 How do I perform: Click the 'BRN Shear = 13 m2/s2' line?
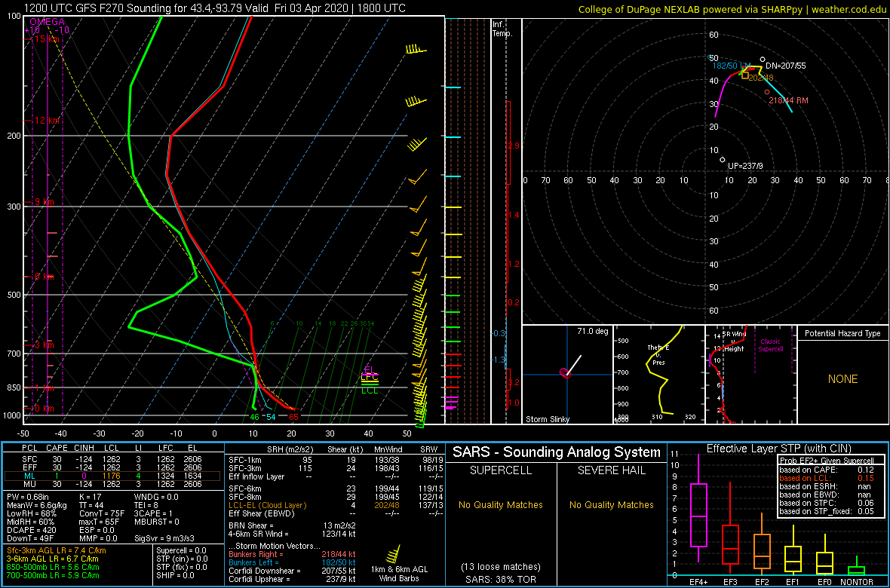coord(291,525)
